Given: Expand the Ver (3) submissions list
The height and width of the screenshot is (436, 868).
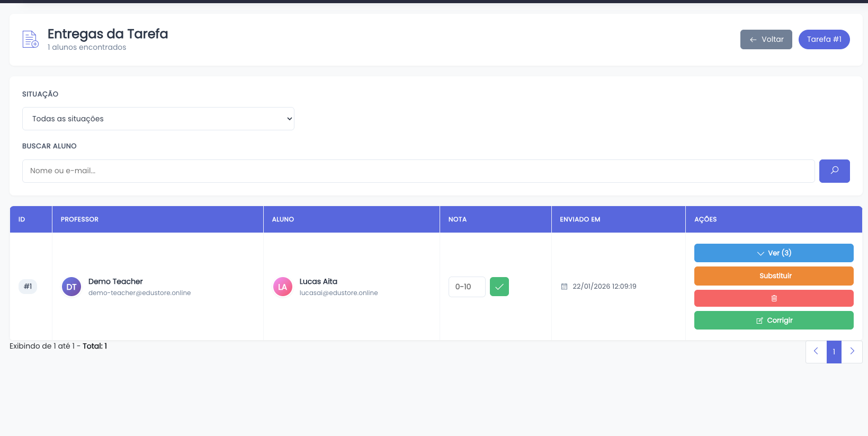Looking at the screenshot, I should click(x=773, y=253).
